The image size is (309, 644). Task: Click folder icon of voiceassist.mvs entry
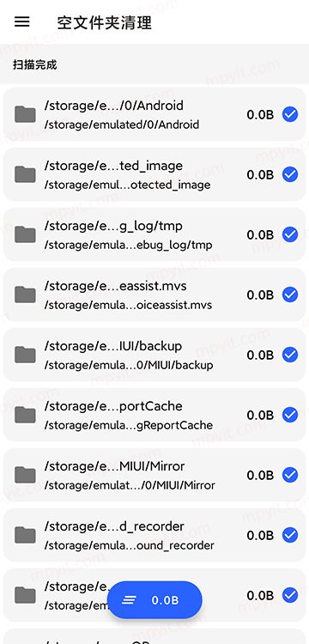(x=25, y=295)
